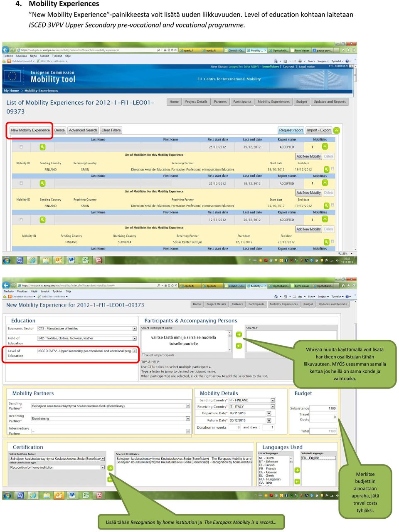Open the Return Date calendar picker

coord(269,421)
